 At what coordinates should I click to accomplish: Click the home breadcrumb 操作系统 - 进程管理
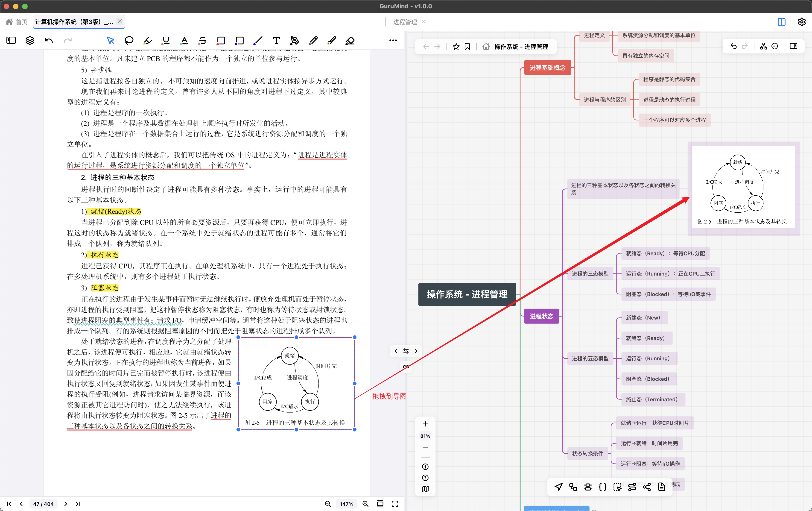pos(521,47)
